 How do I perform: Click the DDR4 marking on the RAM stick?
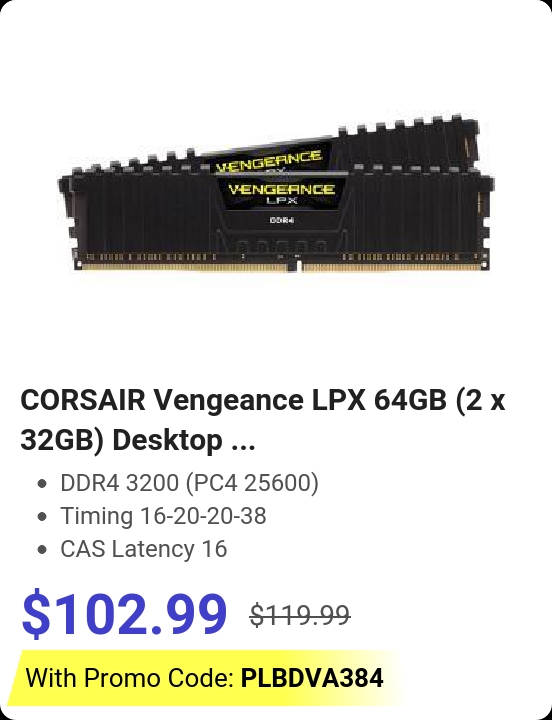click(282, 220)
